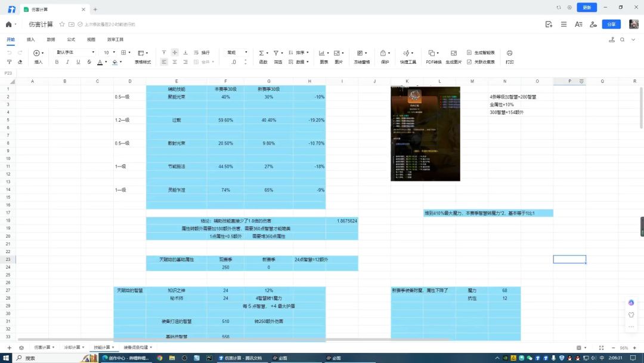
Task: Click the generate image (生成图片) icon
Action: point(454,53)
